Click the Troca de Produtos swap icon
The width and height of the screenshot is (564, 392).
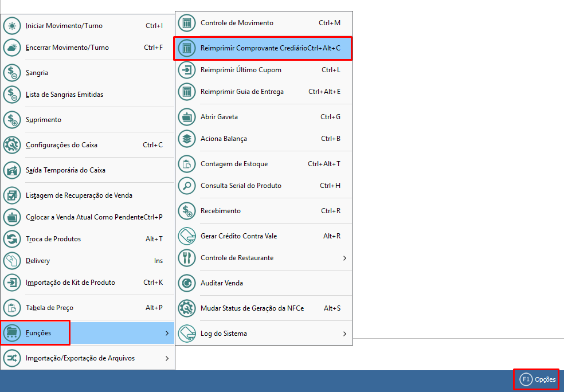pos(12,239)
